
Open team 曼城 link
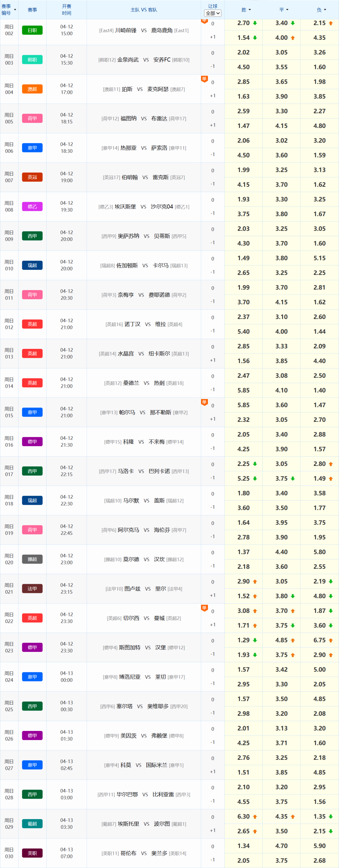(159, 618)
